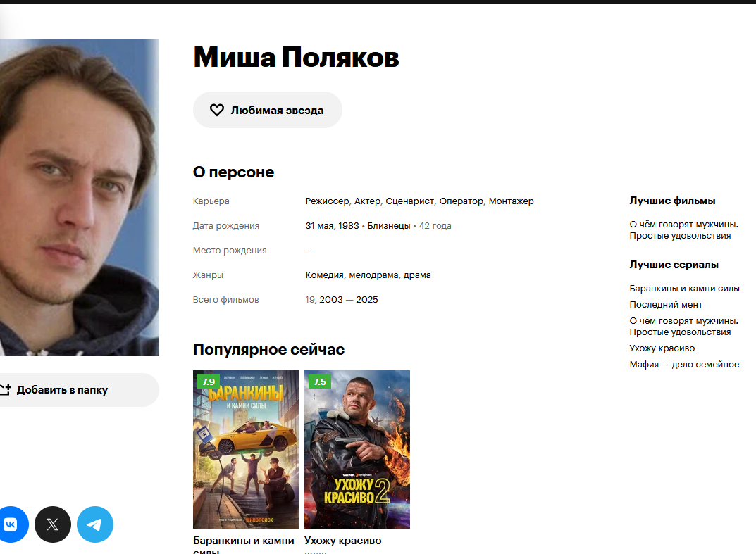This screenshot has width=756, height=554.
Task: Open Баранкины и камни силы series link
Action: pyautogui.click(x=684, y=288)
